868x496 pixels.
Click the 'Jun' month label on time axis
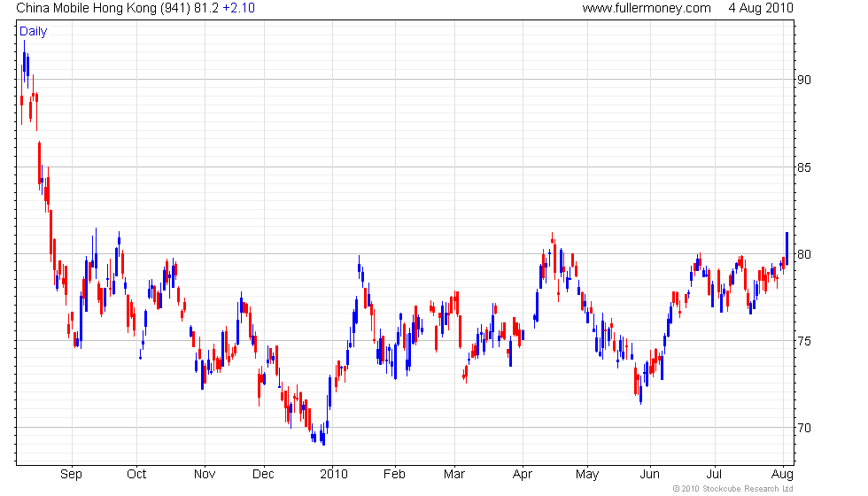[x=650, y=475]
